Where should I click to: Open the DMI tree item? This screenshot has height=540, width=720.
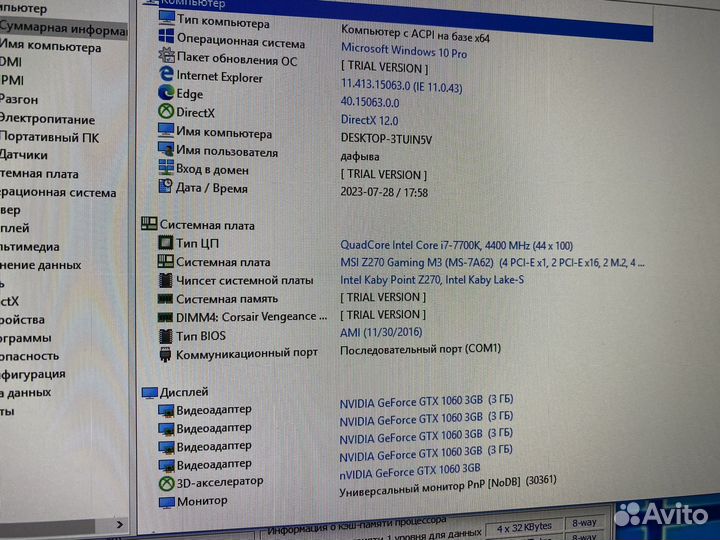coord(11,62)
